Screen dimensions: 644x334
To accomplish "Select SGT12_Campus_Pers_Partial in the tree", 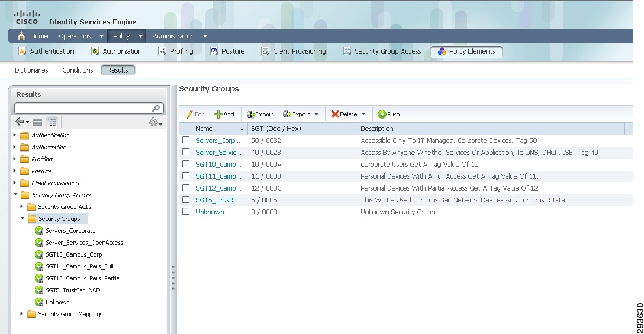I will click(83, 278).
